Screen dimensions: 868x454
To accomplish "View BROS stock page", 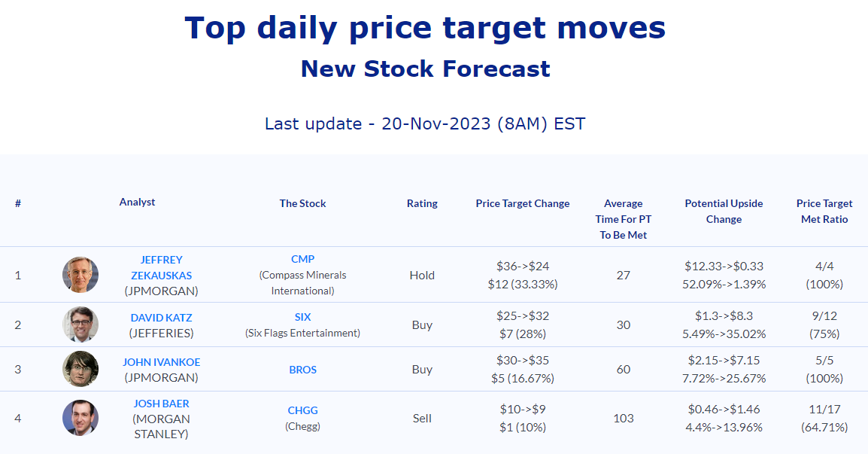I will (303, 370).
